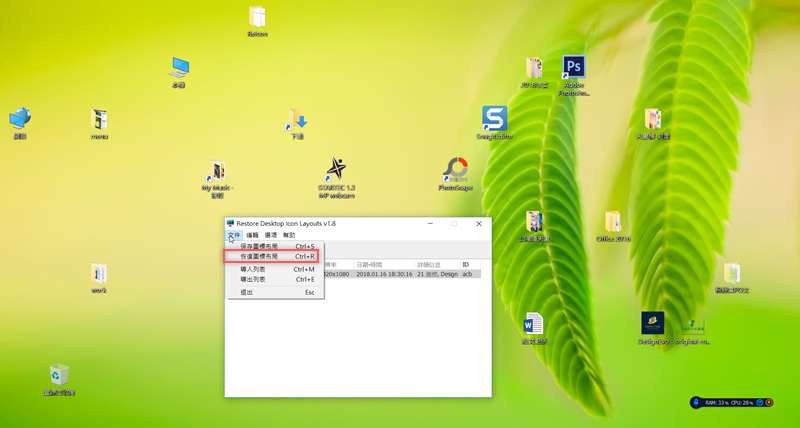Select the Recycle Bin desktop icon
The image size is (800, 428).
click(59, 380)
